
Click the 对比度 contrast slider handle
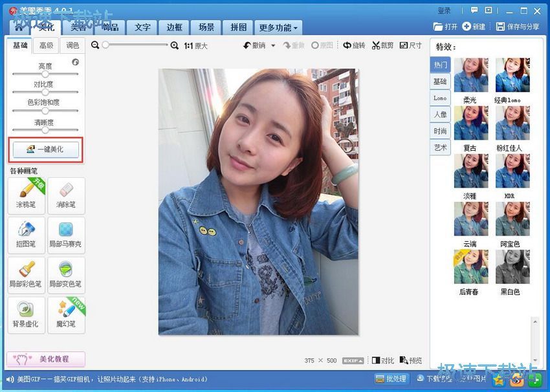pos(45,93)
